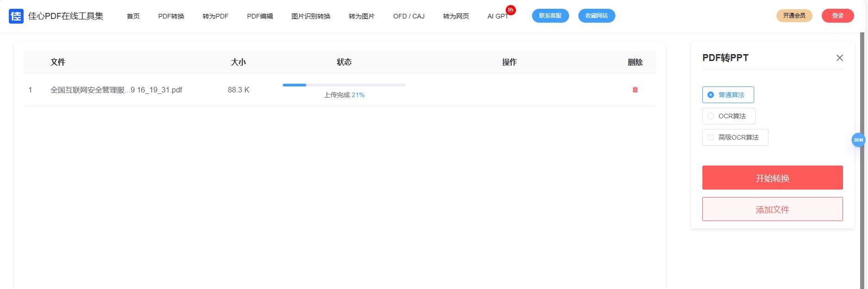Close the PDF转PPT panel
This screenshot has width=868, height=289.
click(x=840, y=58)
